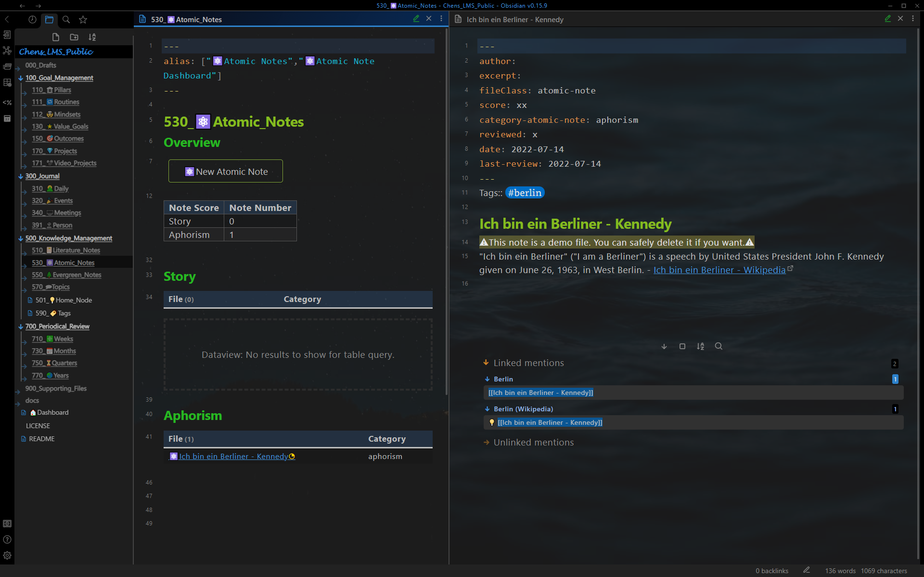
Task: Collapse the 100_Goal_Management folder
Action: pos(21,78)
